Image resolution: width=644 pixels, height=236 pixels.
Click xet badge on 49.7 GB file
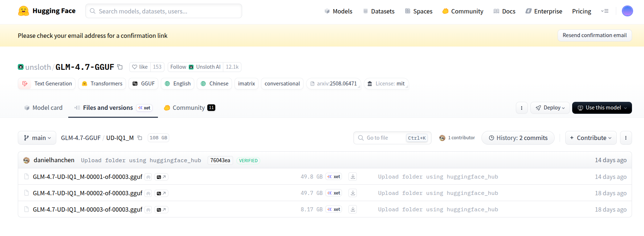(334, 193)
